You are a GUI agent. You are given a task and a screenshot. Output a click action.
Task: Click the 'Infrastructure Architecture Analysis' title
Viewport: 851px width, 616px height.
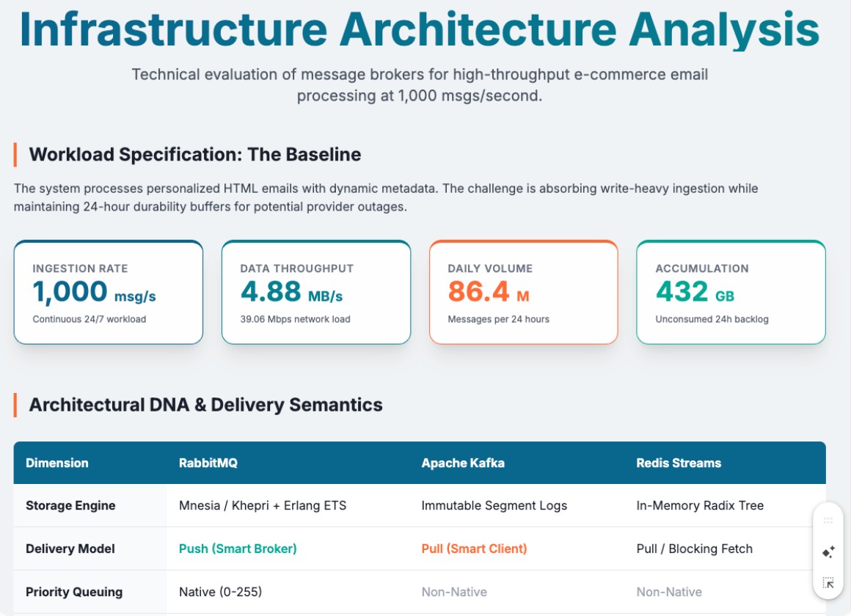(420, 29)
